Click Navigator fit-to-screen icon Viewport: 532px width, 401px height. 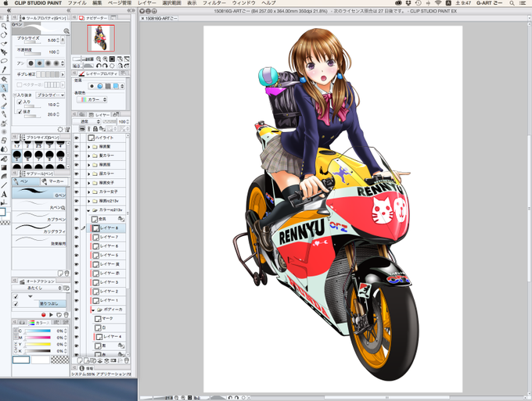tap(112, 59)
